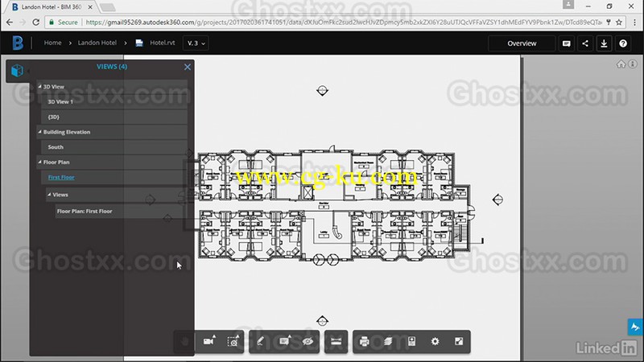Viewport: 644px width, 362px height.
Task: Click the print icon in viewer toolbar
Action: pyautogui.click(x=365, y=341)
